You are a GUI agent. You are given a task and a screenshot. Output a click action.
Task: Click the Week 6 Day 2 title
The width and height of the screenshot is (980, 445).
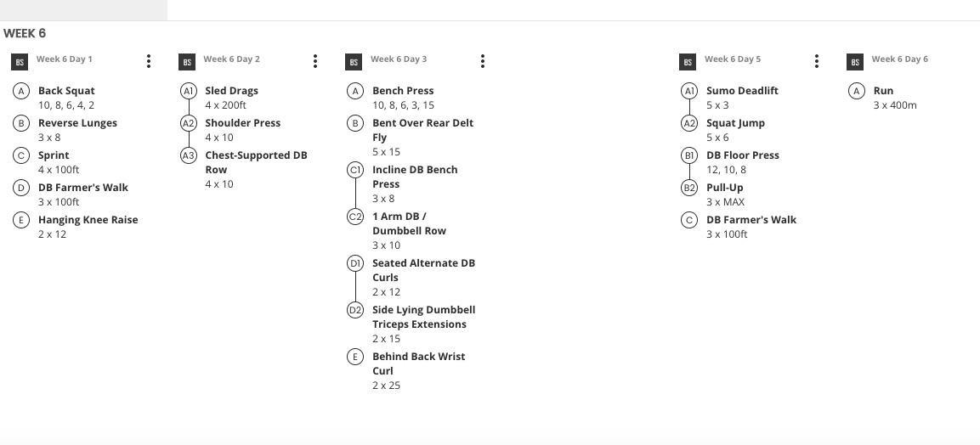(231, 59)
